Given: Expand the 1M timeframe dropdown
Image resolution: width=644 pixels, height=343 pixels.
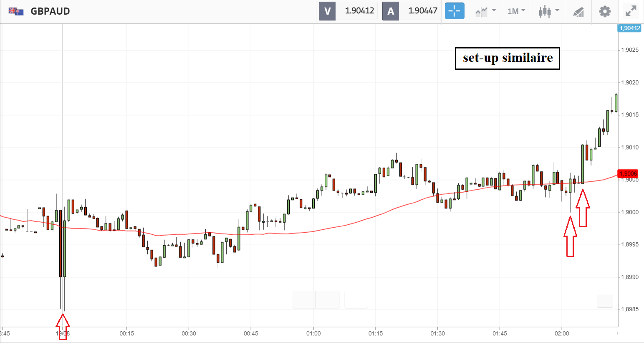Looking at the screenshot, I should click(x=516, y=11).
